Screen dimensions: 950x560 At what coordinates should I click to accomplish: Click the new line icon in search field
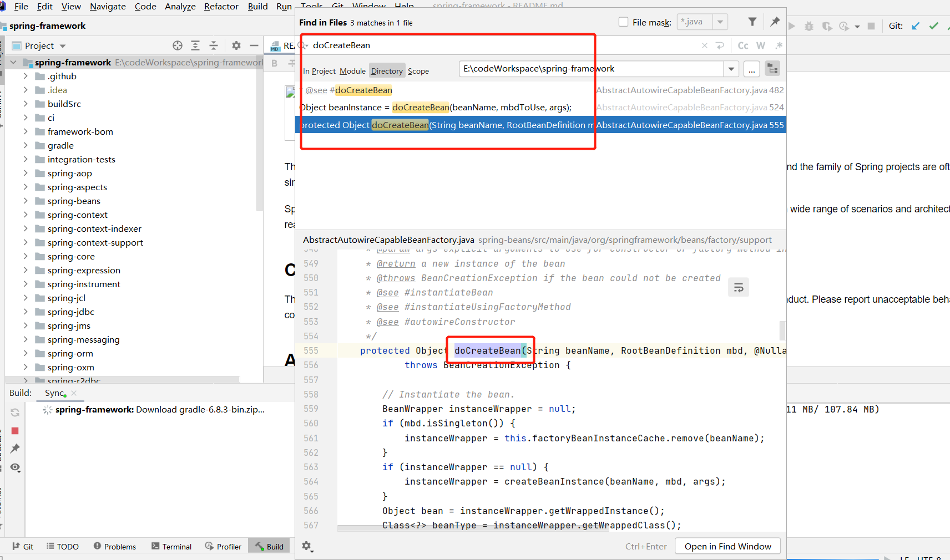[720, 45]
